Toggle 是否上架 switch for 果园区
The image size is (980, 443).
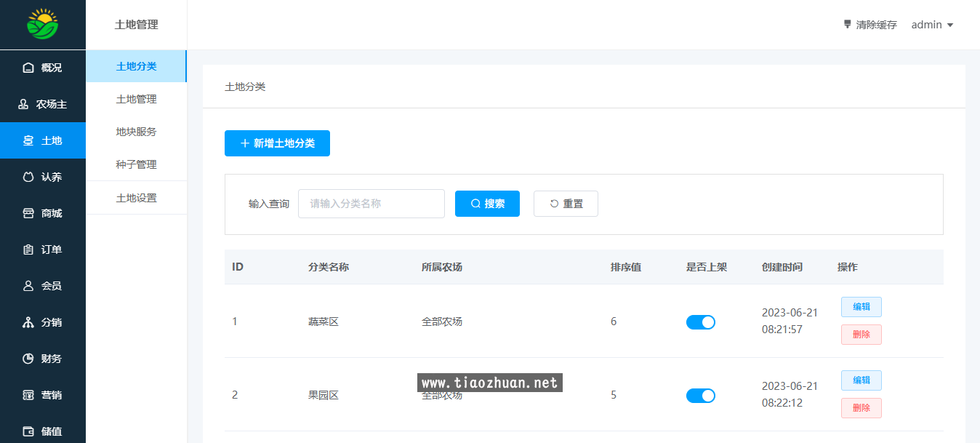700,396
